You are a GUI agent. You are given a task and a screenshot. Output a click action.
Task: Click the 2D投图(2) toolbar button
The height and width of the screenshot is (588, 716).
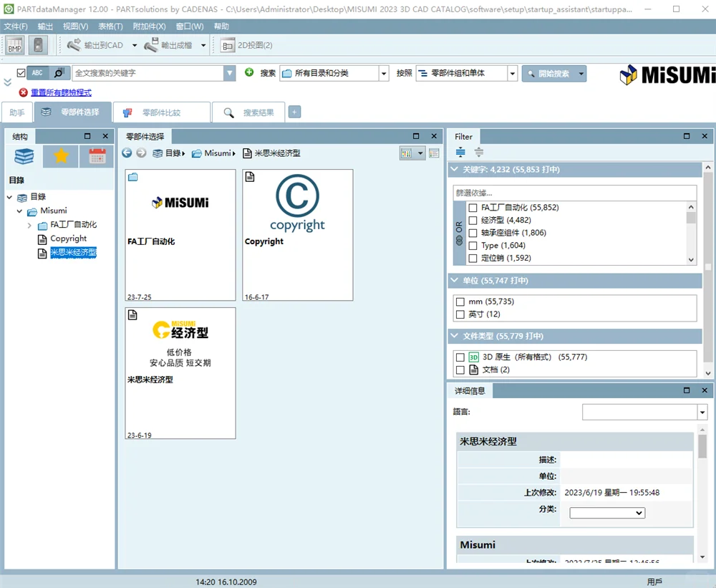(246, 45)
